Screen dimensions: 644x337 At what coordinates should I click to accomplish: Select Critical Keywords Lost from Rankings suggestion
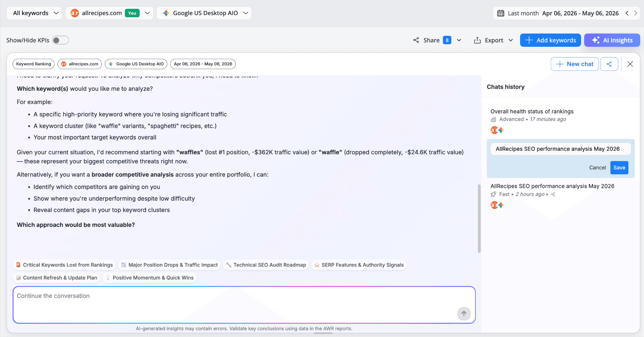(64, 265)
